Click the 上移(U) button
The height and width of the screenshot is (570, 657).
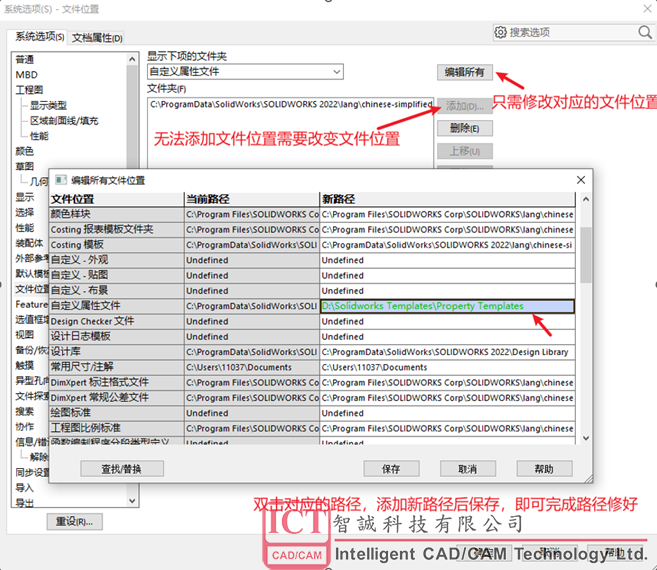tap(465, 151)
